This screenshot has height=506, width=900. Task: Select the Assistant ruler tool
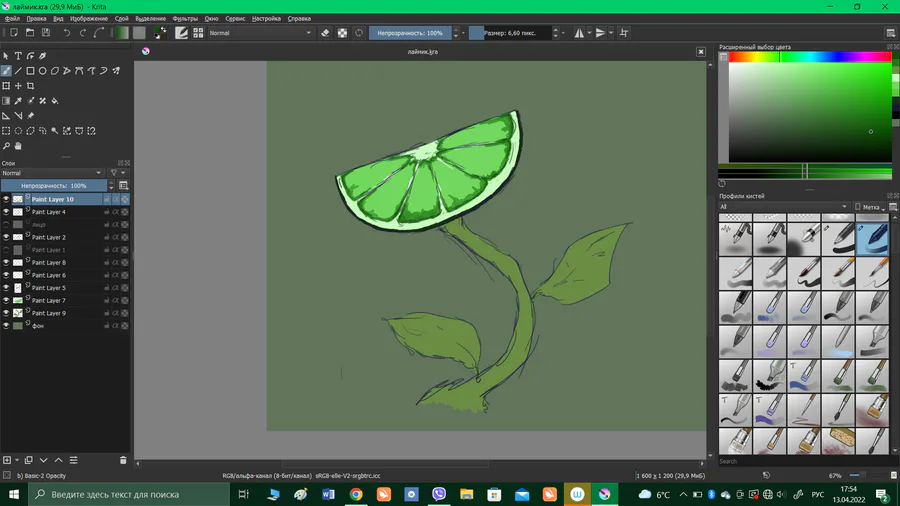pyautogui.click(x=6, y=115)
